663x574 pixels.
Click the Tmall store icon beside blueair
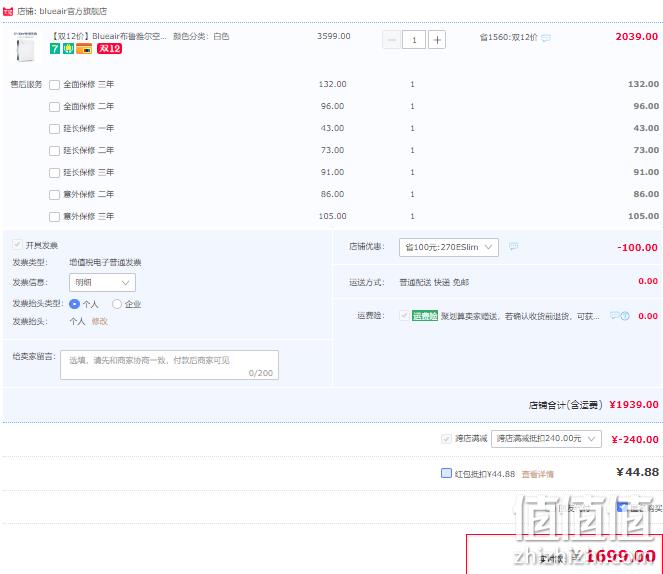(8, 11)
